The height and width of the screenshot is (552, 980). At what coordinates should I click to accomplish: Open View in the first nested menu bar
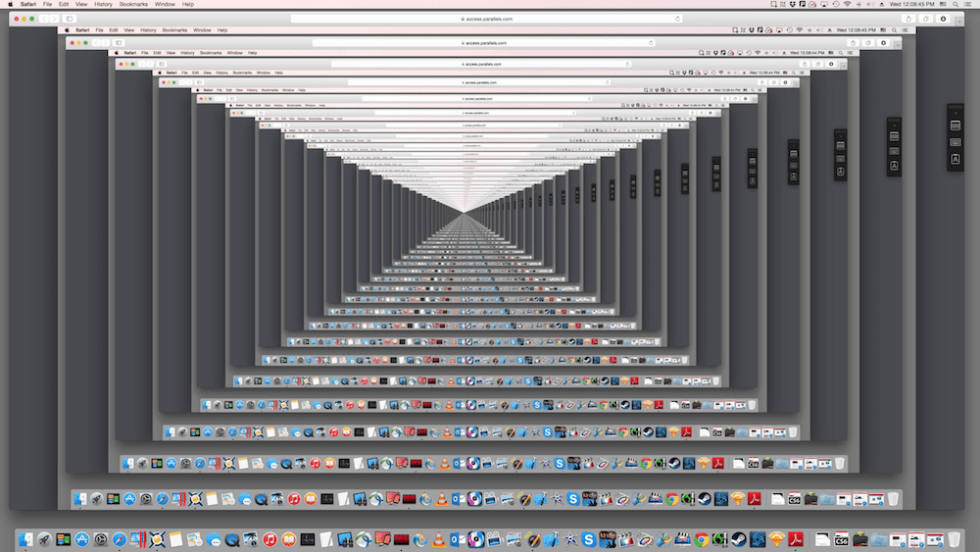128,30
